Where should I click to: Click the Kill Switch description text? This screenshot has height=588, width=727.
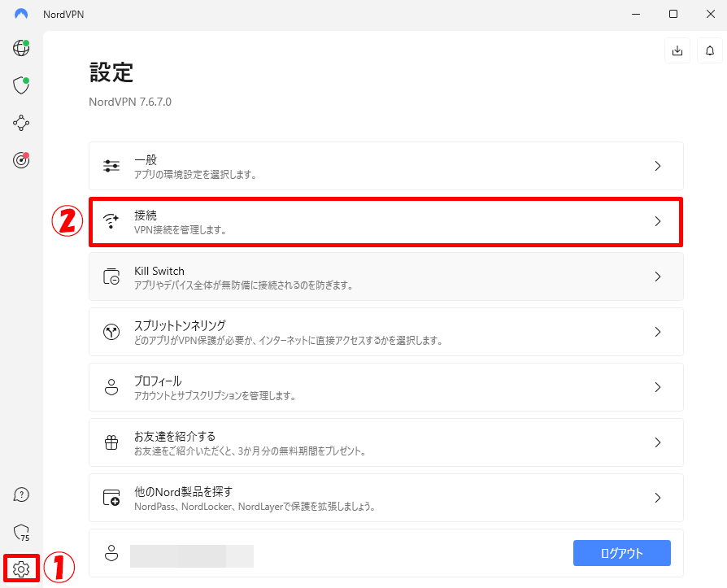coord(243,285)
